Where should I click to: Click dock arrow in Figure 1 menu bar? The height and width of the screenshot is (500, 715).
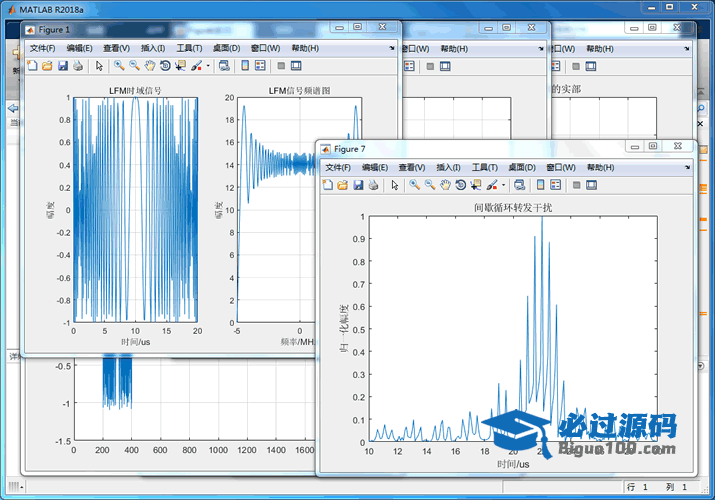coord(392,48)
